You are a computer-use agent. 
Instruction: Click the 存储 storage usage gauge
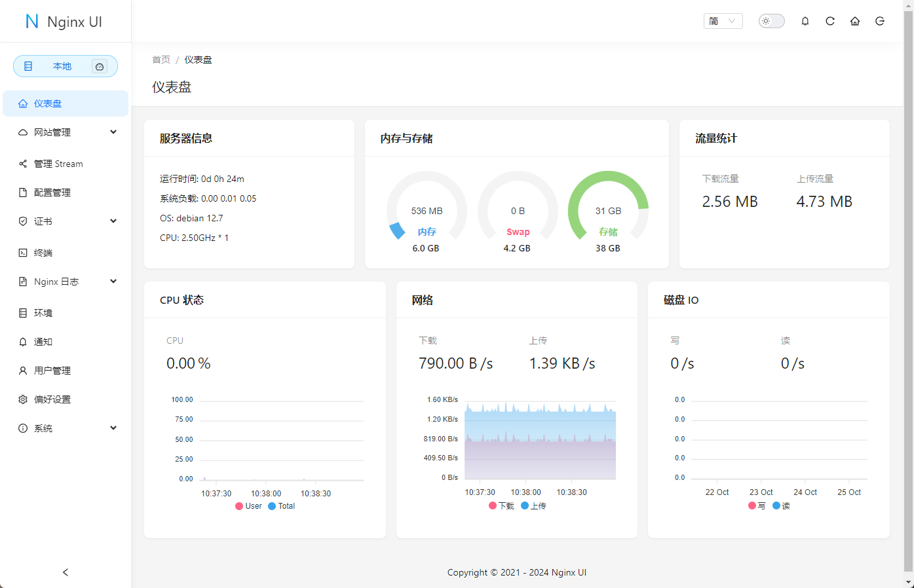point(608,211)
